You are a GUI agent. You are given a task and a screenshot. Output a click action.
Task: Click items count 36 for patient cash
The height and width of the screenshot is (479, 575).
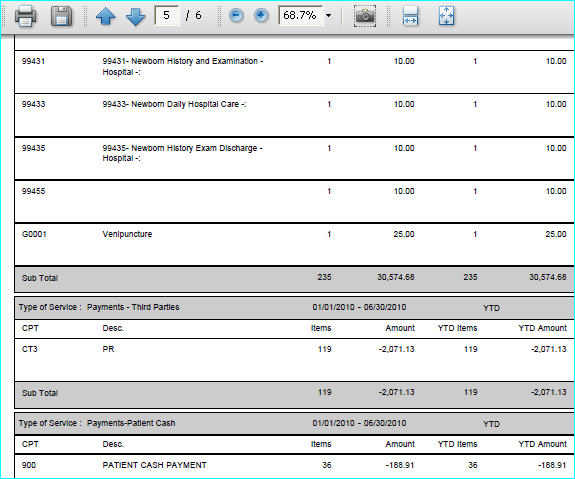click(326, 465)
